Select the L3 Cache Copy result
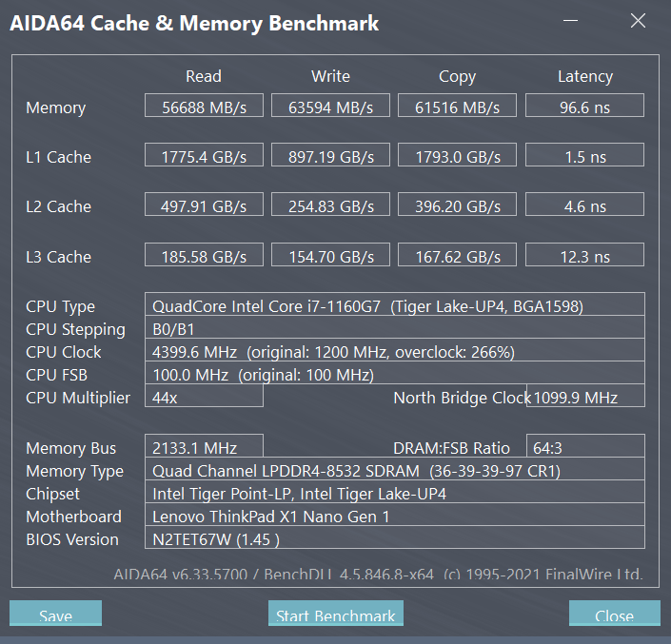The image size is (671, 644). pos(457,255)
